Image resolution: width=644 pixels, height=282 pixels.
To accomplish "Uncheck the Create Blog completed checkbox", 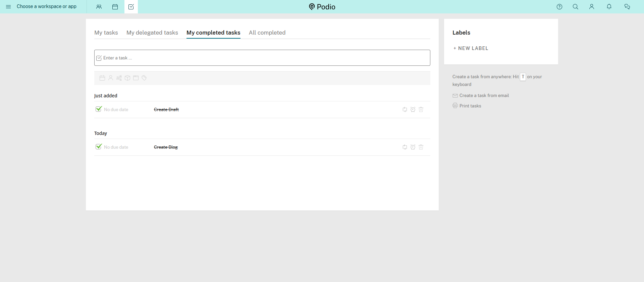I will pyautogui.click(x=99, y=147).
